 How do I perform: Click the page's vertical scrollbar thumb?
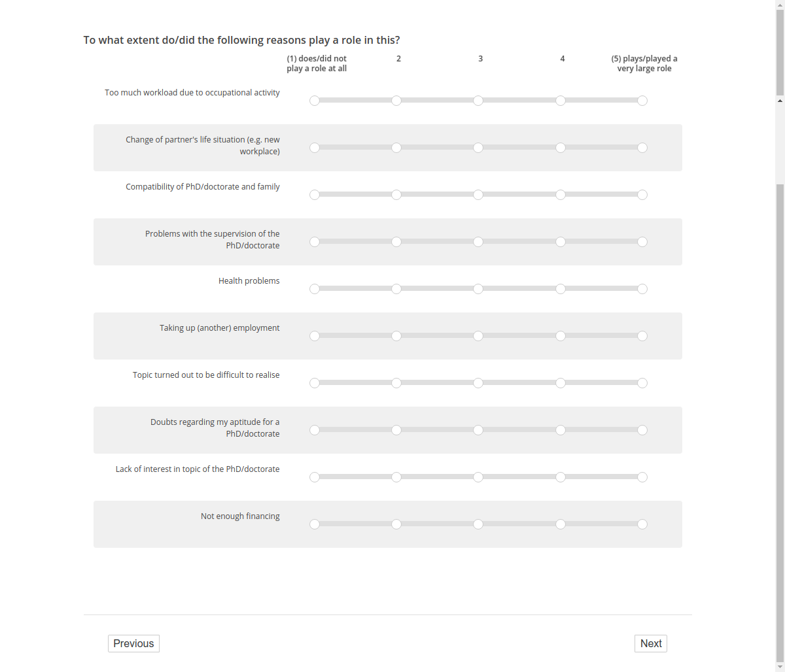click(x=780, y=392)
